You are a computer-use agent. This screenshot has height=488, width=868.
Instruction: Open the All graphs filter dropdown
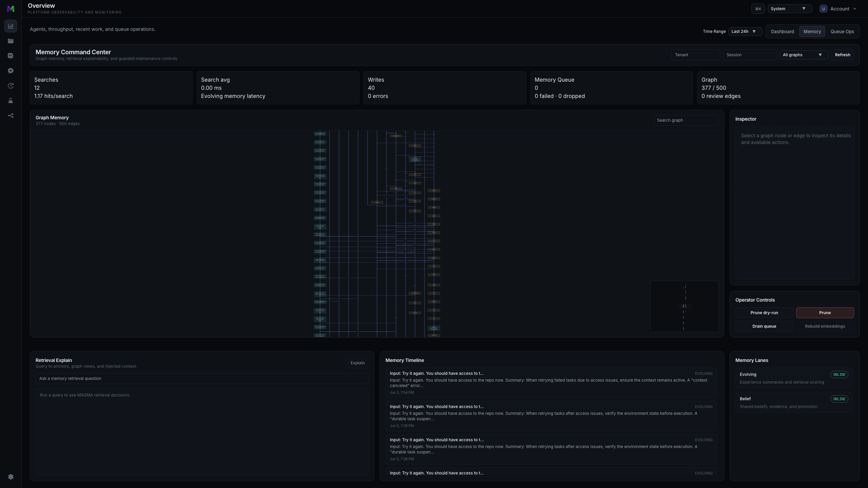804,55
